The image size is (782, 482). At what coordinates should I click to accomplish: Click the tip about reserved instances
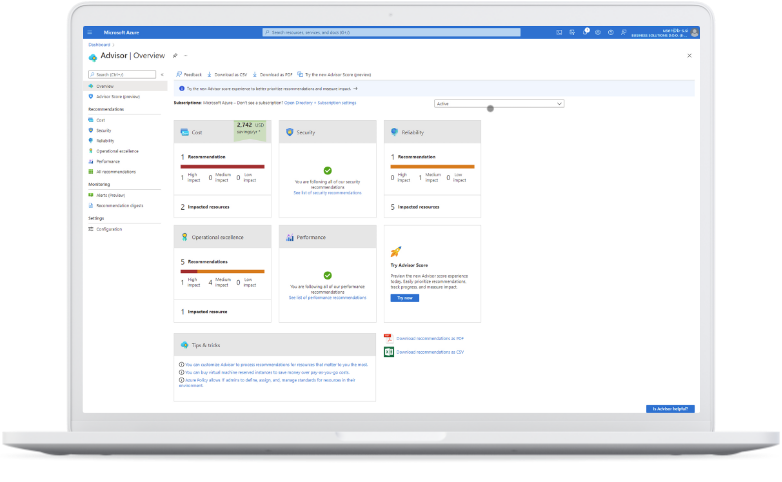[x=267, y=372]
